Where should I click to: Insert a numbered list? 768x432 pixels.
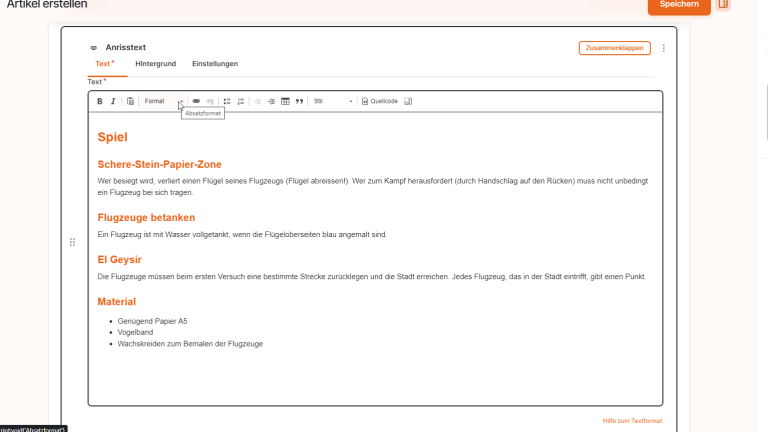click(240, 101)
